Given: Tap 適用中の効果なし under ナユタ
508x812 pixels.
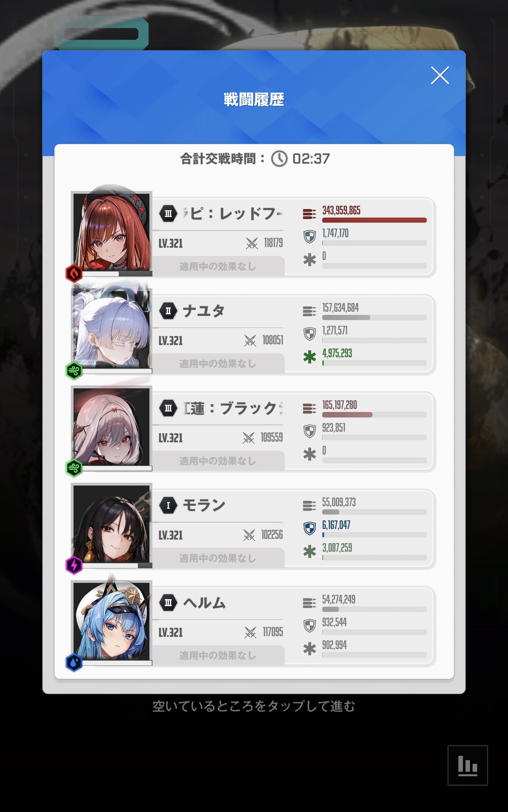Looking at the screenshot, I should 217,364.
